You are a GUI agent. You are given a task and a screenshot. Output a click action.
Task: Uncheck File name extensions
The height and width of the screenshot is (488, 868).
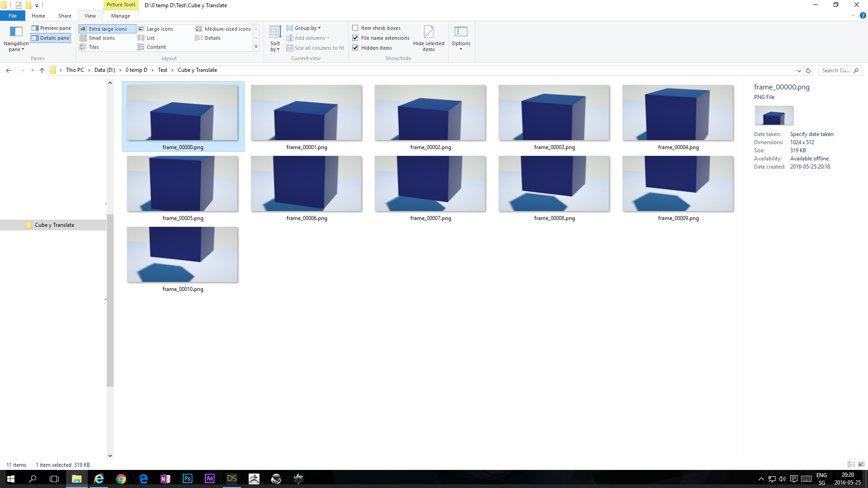[x=355, y=38]
